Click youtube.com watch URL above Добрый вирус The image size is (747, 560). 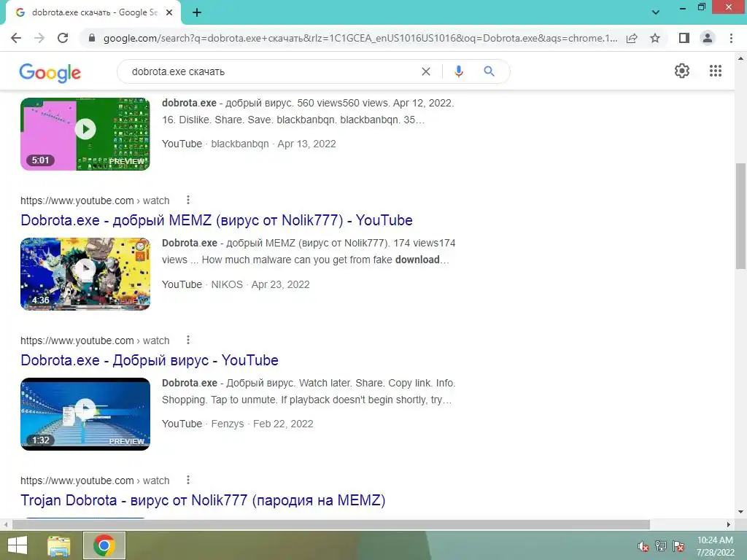pyautogui.click(x=95, y=341)
